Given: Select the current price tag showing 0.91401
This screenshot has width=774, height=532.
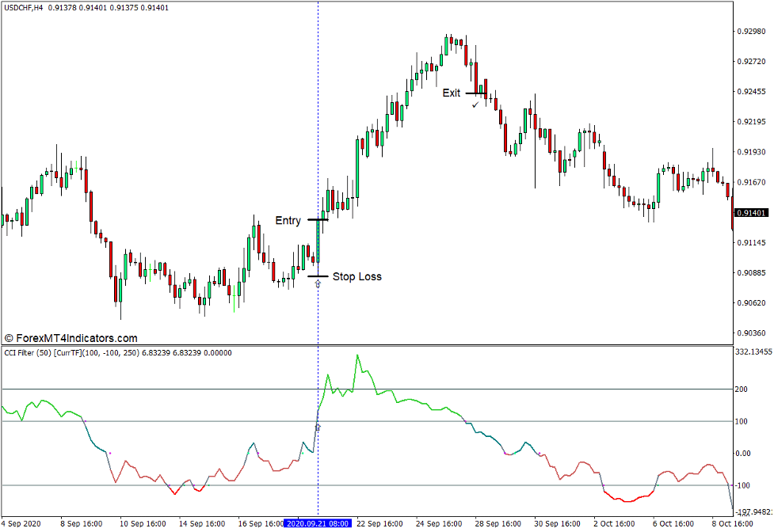Looking at the screenshot, I should tap(749, 211).
